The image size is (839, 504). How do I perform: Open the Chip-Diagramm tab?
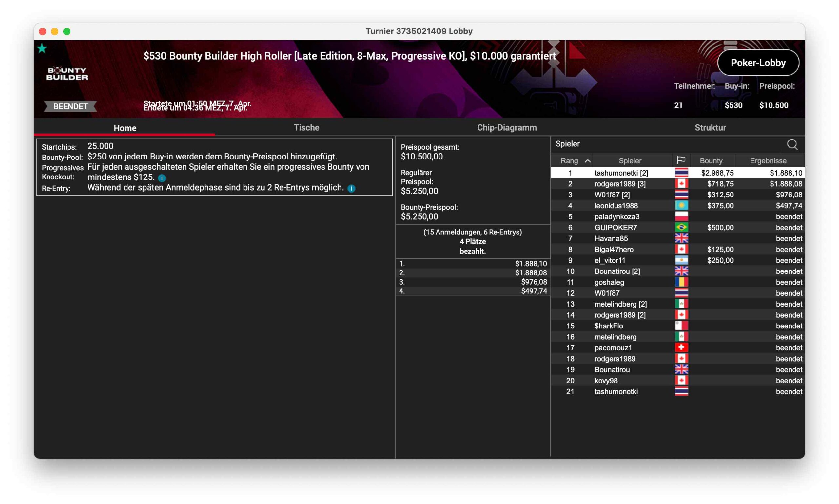point(507,128)
